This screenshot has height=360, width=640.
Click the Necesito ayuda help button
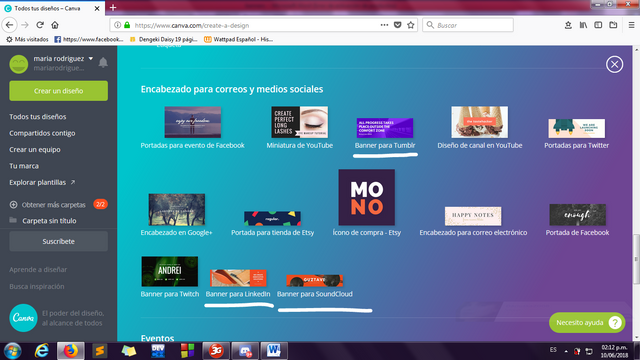pyautogui.click(x=587, y=322)
